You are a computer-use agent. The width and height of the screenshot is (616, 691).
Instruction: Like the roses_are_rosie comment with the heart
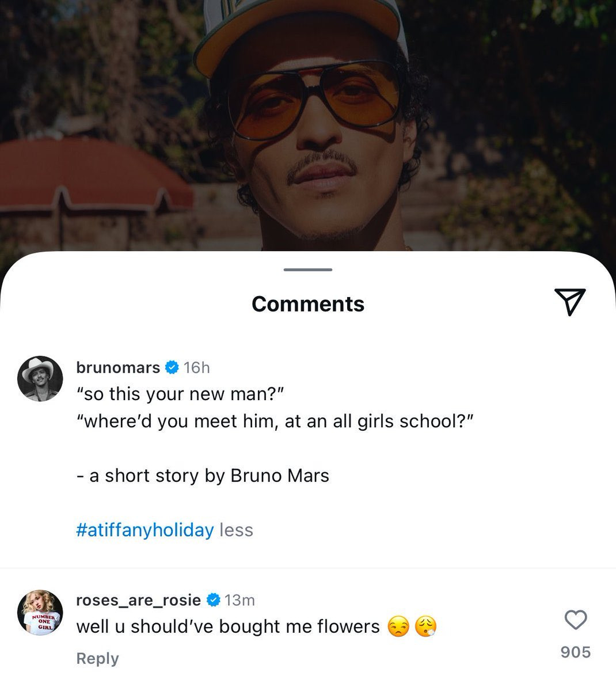coord(575,620)
